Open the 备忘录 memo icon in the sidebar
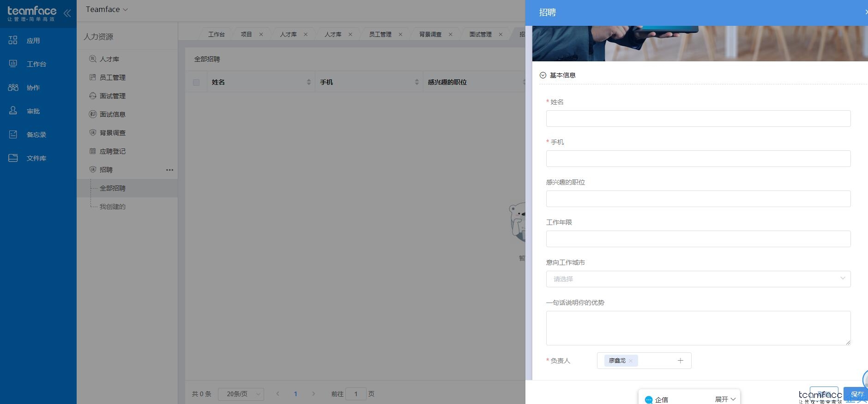The width and height of the screenshot is (868, 404). [x=13, y=134]
